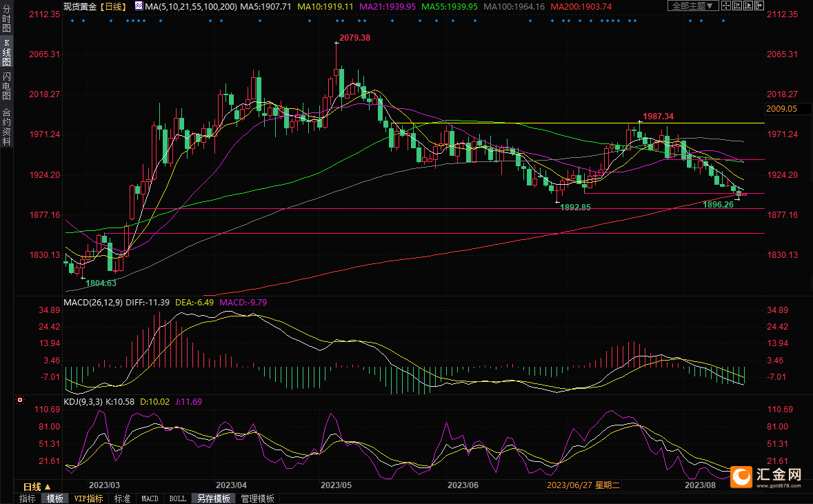
Task: Click the MA10:1919.11 value
Action: (325, 7)
